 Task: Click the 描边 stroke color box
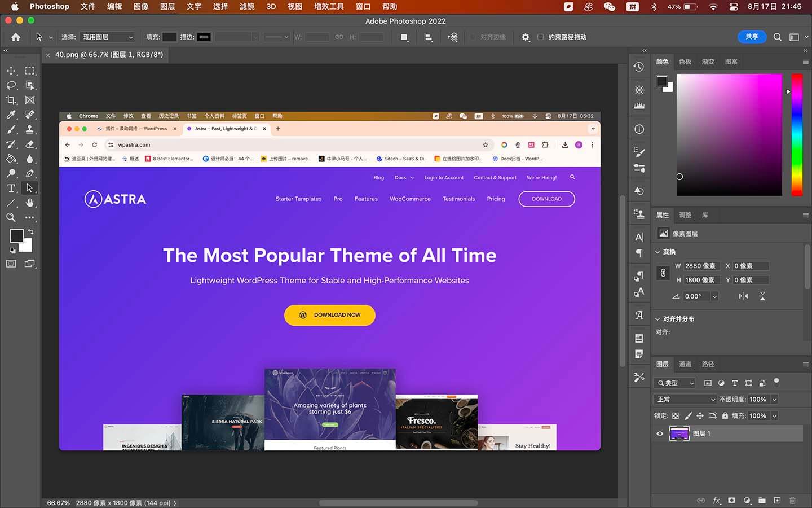click(204, 37)
